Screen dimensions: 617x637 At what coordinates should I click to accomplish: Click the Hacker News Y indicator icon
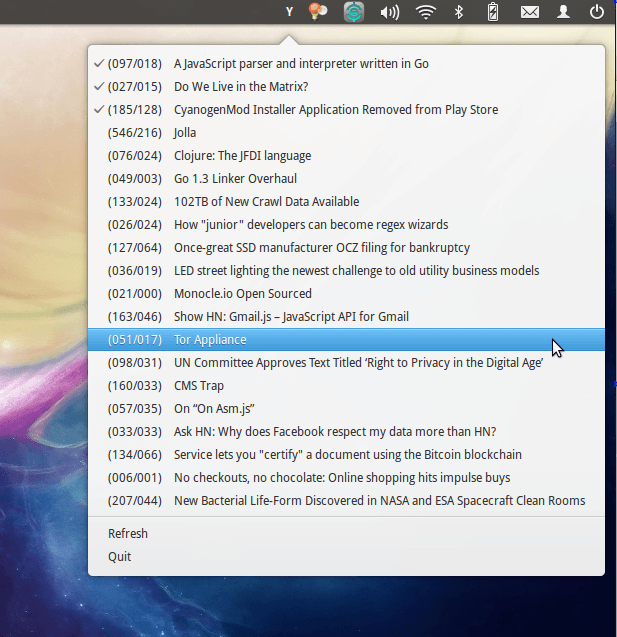click(x=289, y=12)
